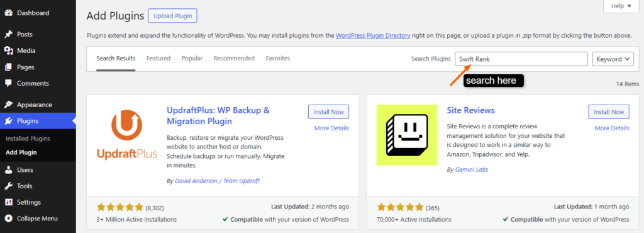
Task: Switch to the Recommended tab
Action: [234, 59]
